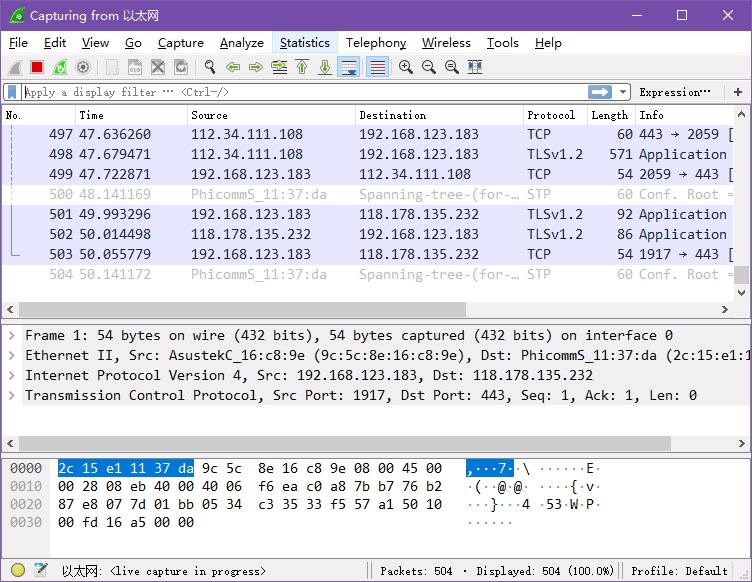This screenshot has height=582, width=752.
Task: Open the Help menu
Action: tap(548, 43)
